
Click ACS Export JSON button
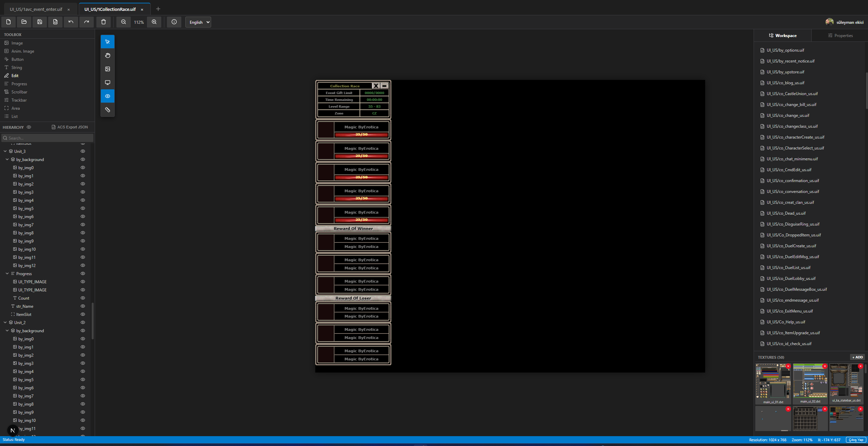[70, 127]
